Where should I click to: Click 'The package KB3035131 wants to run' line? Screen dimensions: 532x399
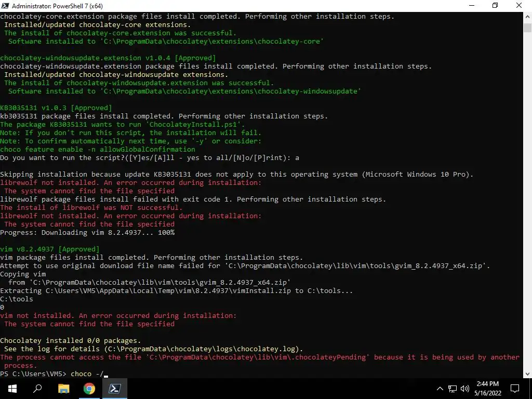[x=123, y=125]
